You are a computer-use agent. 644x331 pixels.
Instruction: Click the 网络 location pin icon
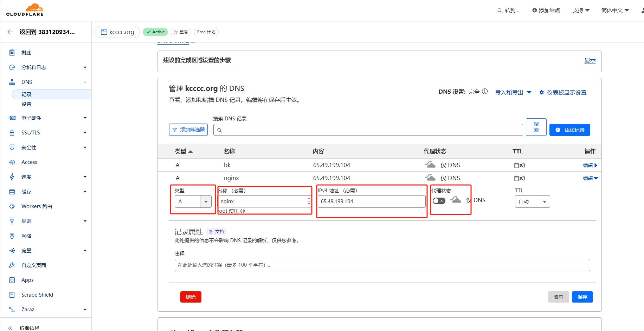tap(12, 236)
